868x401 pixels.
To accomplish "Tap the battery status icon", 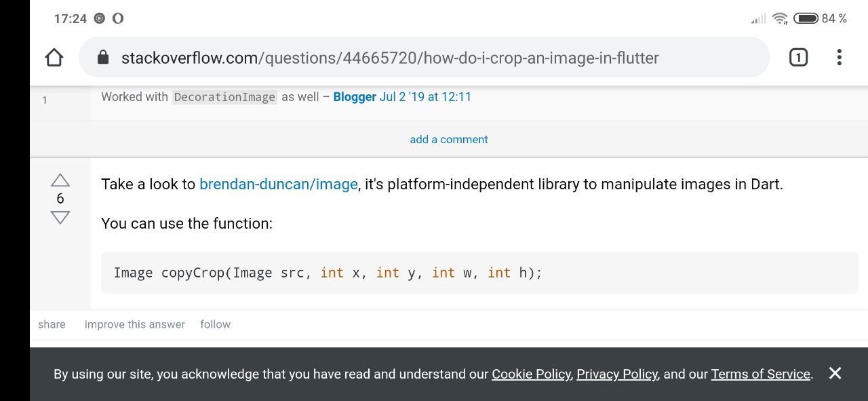I will 805,18.
